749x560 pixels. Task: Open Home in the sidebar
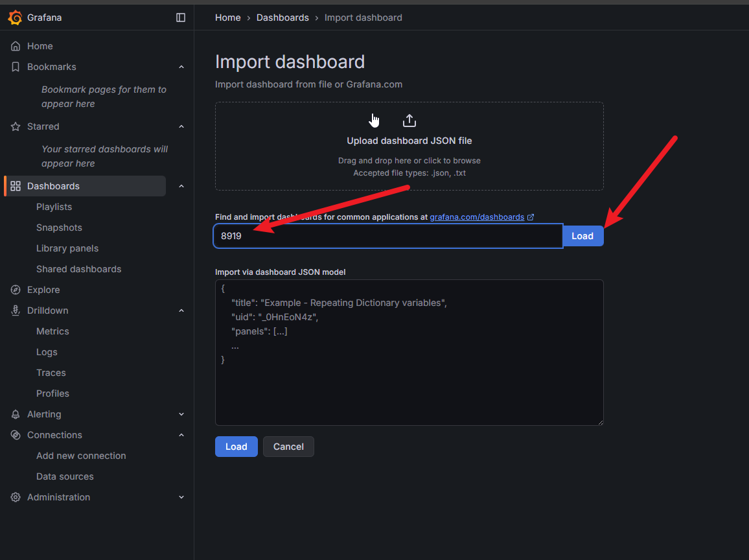[x=40, y=47]
